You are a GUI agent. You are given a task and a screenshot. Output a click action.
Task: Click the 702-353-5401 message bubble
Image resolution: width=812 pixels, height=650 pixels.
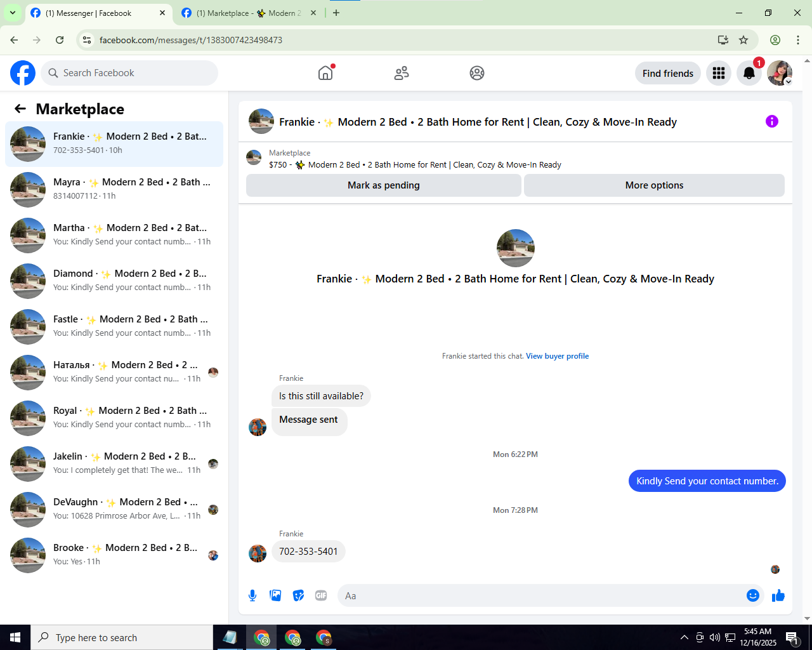[x=308, y=552]
